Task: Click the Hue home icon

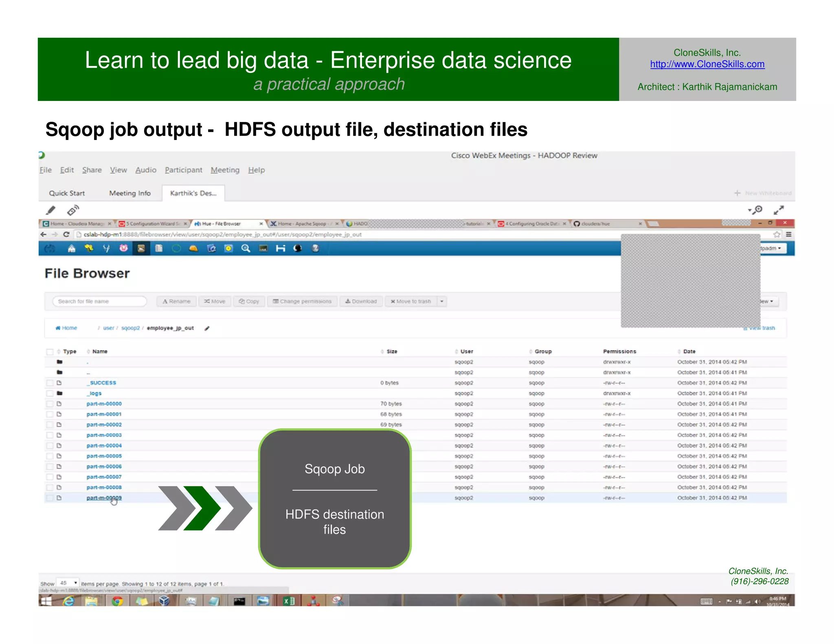Action: (72, 248)
